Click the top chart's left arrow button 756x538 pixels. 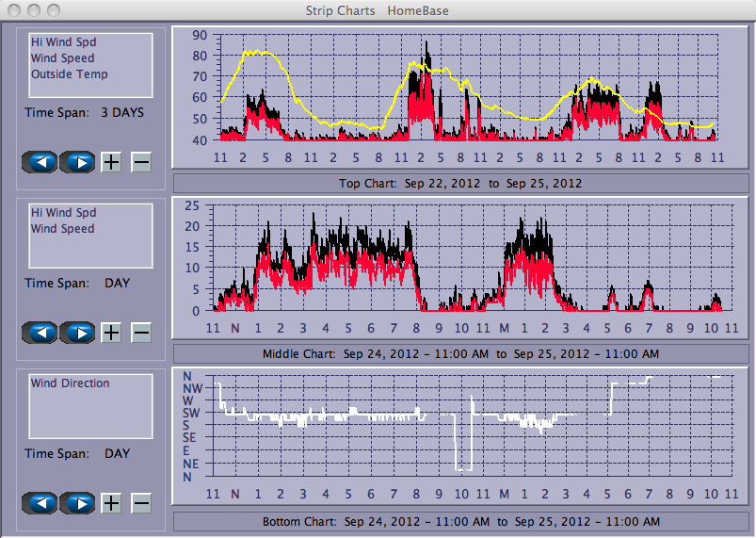pos(40,162)
